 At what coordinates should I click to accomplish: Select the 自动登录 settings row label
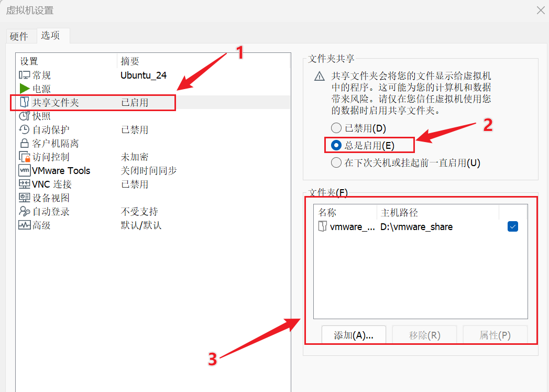[51, 212]
